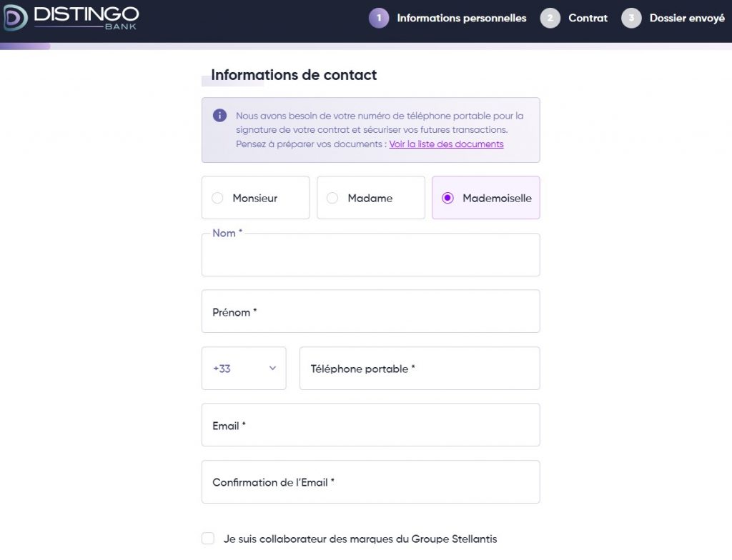Focus the Confirmation de l'Email field

coord(370,482)
